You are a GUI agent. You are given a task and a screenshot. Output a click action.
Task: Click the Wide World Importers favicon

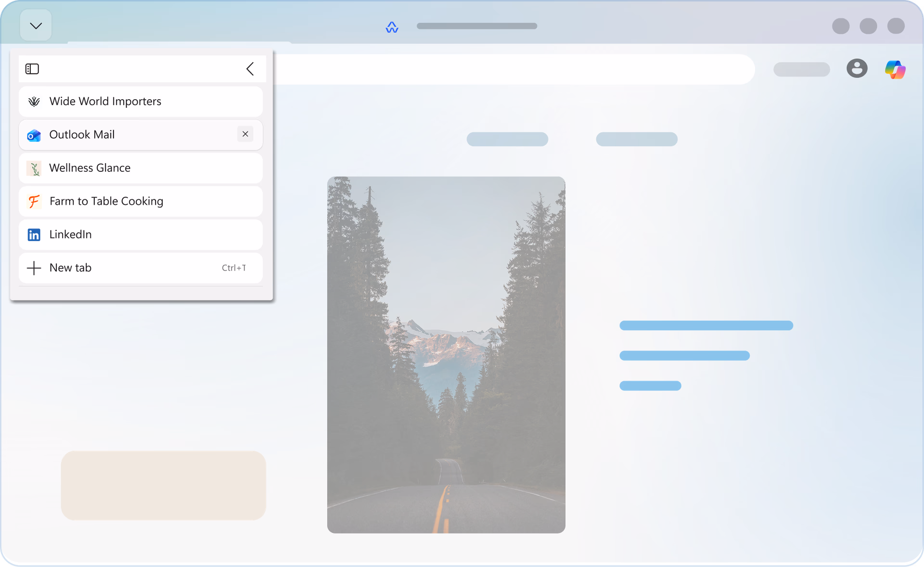[34, 102]
